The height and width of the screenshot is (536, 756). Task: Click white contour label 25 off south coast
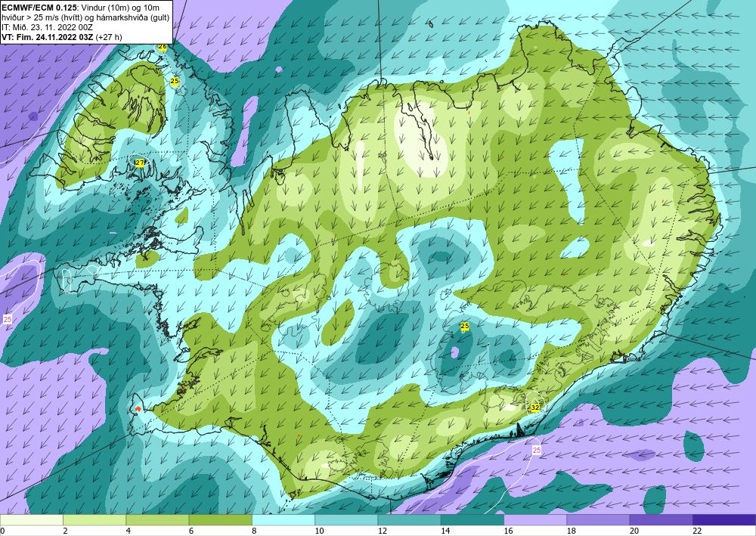click(x=537, y=451)
